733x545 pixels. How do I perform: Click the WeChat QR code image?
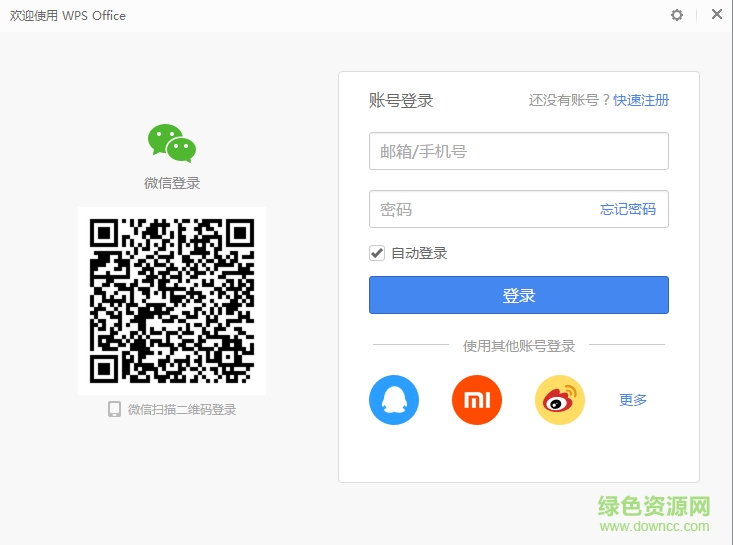click(172, 300)
